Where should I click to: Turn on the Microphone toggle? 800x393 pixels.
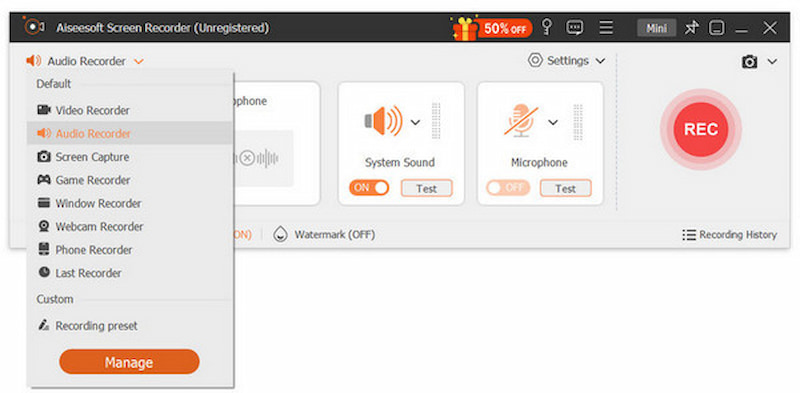[x=508, y=188]
